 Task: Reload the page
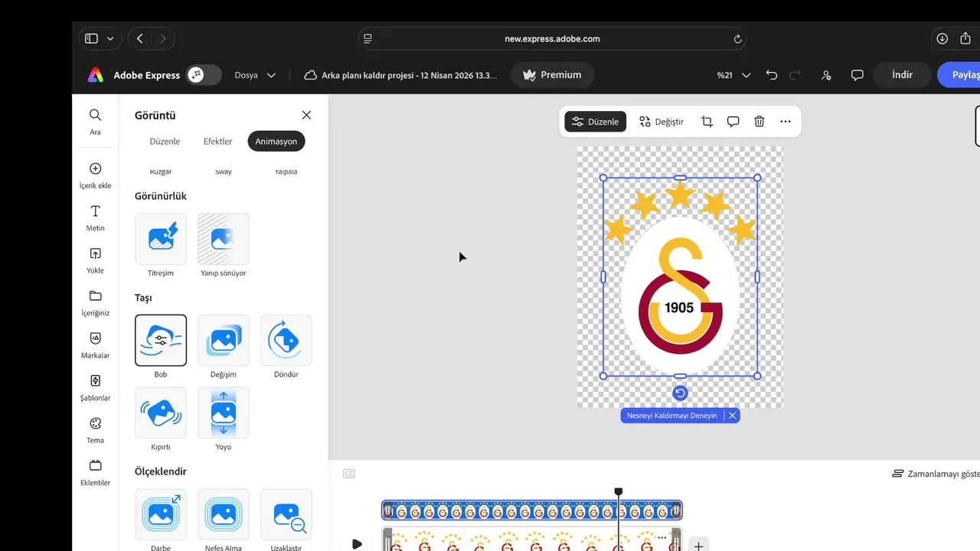pyautogui.click(x=737, y=38)
